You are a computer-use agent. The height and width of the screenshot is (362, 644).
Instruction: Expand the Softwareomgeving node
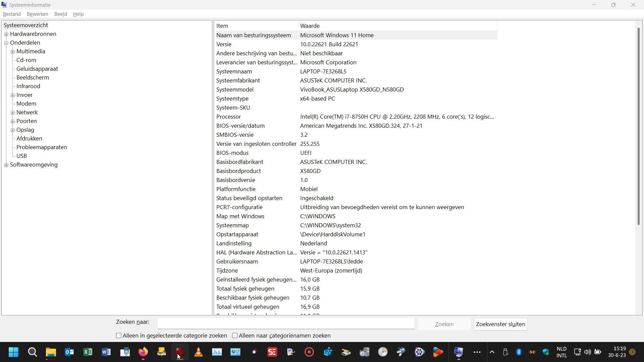point(6,165)
